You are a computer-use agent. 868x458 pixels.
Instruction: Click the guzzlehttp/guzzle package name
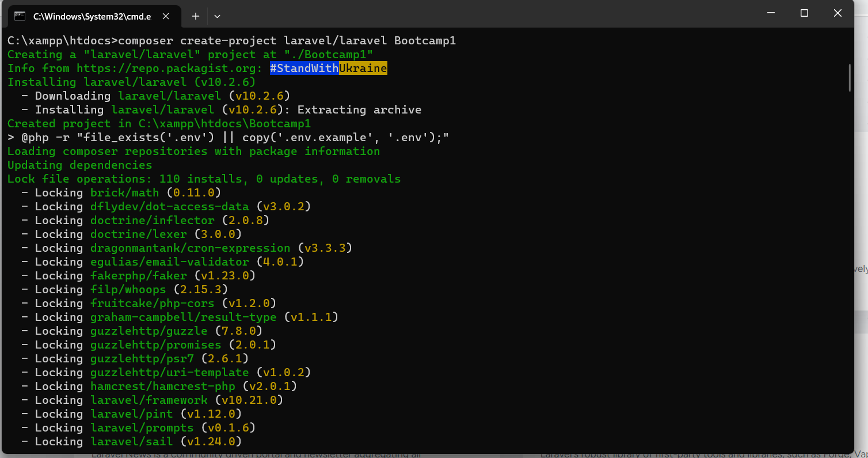click(149, 331)
